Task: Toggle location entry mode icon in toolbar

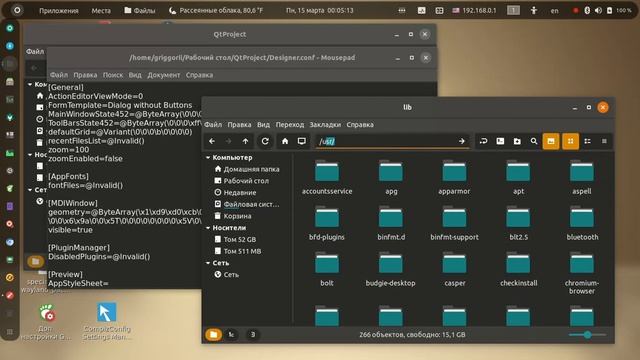Action: (484, 141)
